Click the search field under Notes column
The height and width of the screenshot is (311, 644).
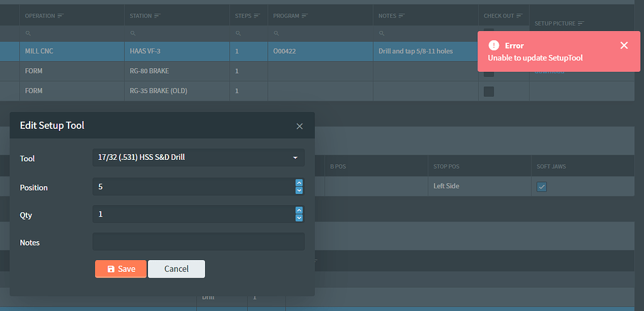click(x=426, y=33)
